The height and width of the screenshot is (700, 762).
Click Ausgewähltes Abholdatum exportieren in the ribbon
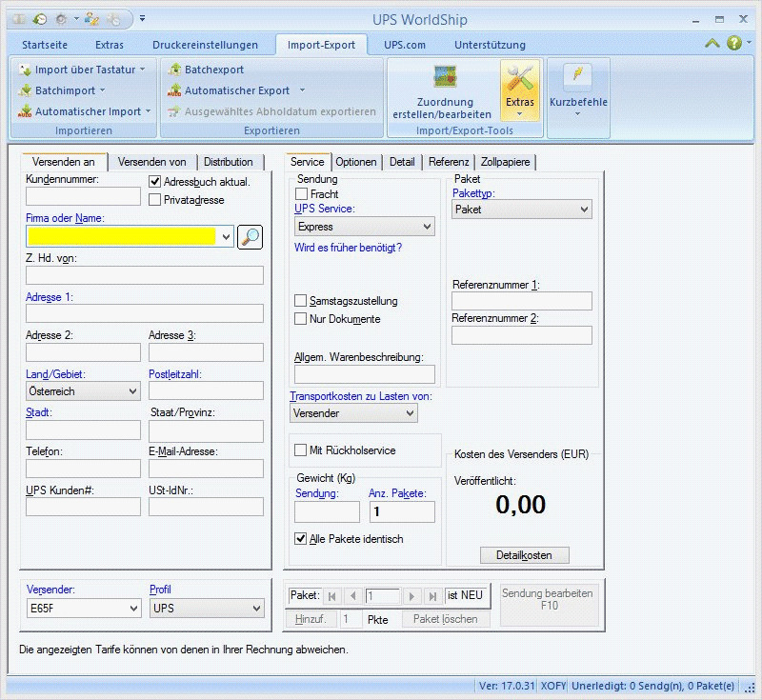(271, 111)
